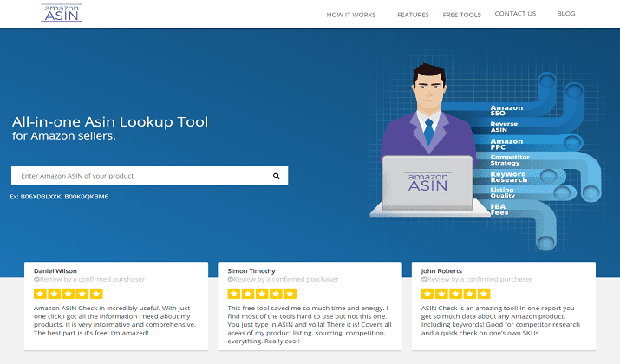Click the Keyword Research label
Viewport: 620px width, 364px height.
point(509,177)
